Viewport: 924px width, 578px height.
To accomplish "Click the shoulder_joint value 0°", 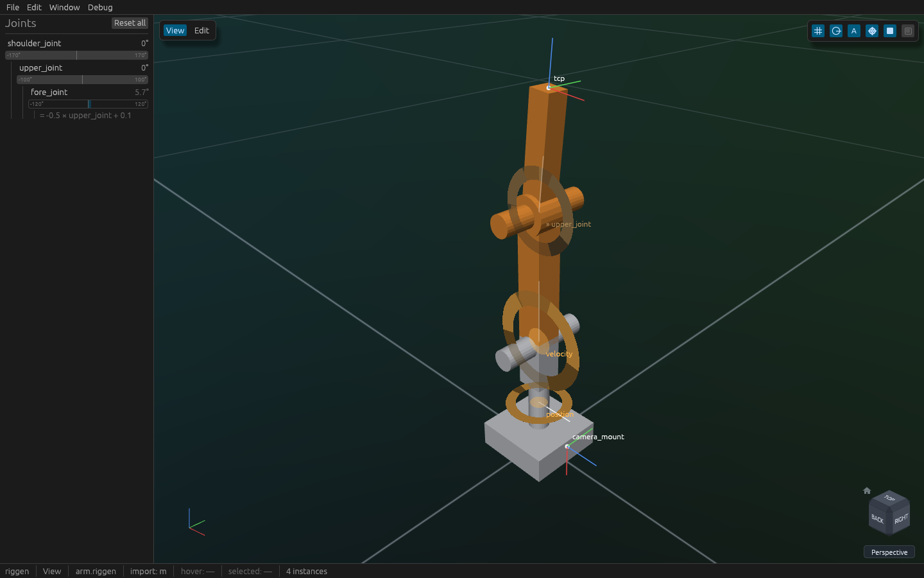I will [145, 44].
